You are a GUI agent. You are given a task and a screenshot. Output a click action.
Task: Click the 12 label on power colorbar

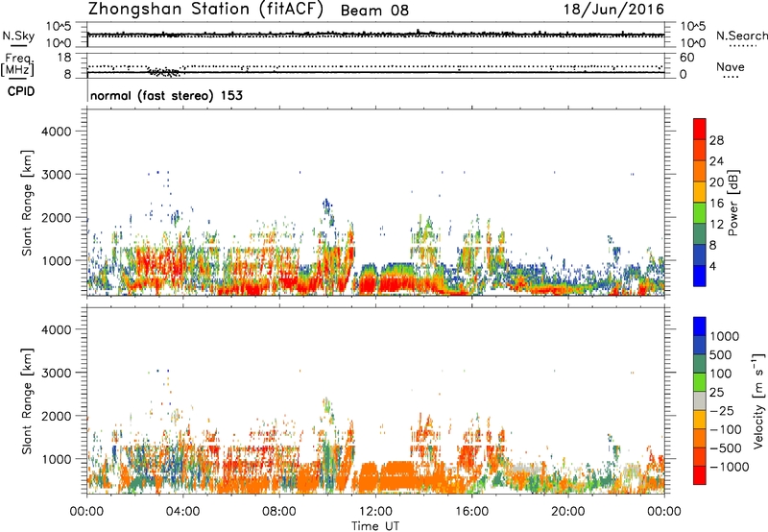point(716,225)
